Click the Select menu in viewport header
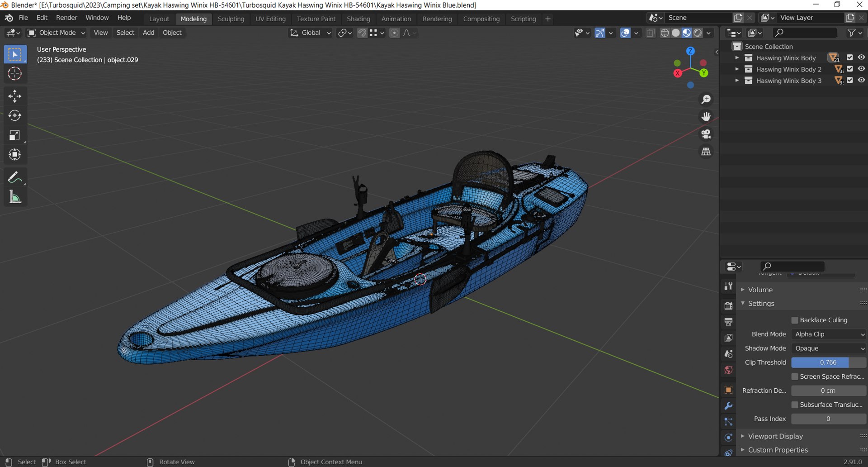Image resolution: width=868 pixels, height=467 pixels. 125,33
